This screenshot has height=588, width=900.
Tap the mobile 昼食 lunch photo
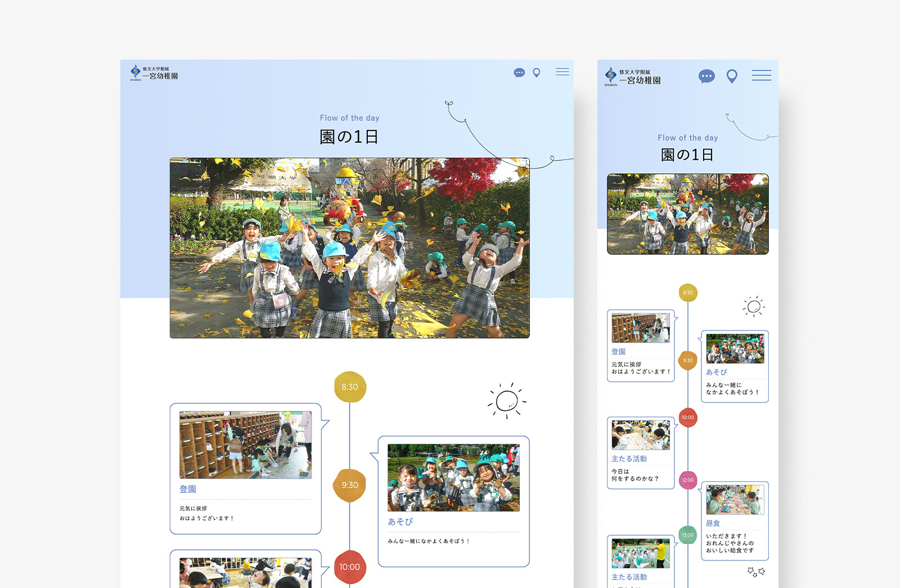pyautogui.click(x=735, y=500)
